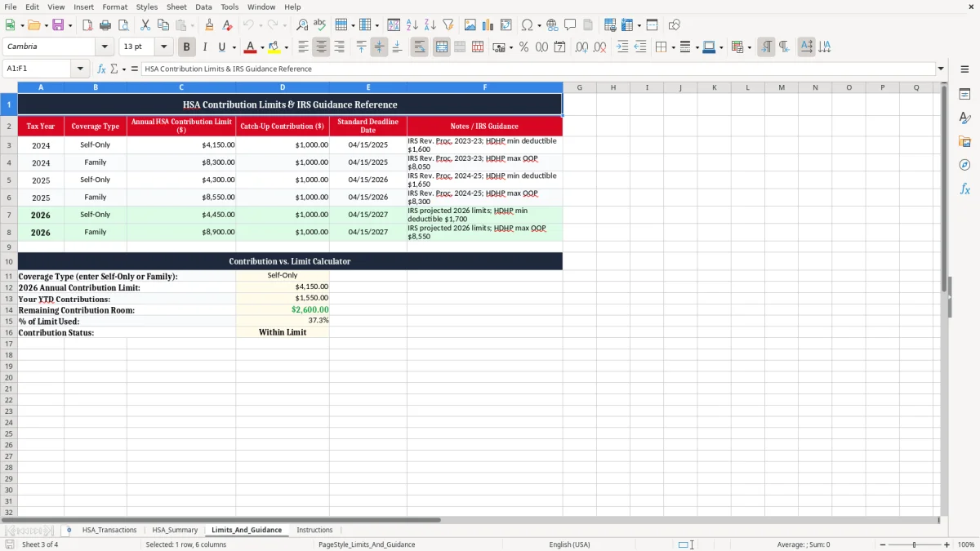980x551 pixels.
Task: Sort descending Z to A
Action: pos(430,25)
